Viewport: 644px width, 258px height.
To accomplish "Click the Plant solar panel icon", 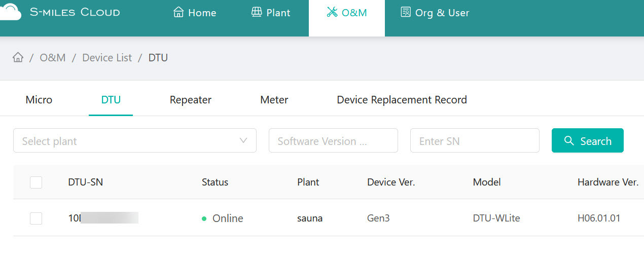I will 257,12.
